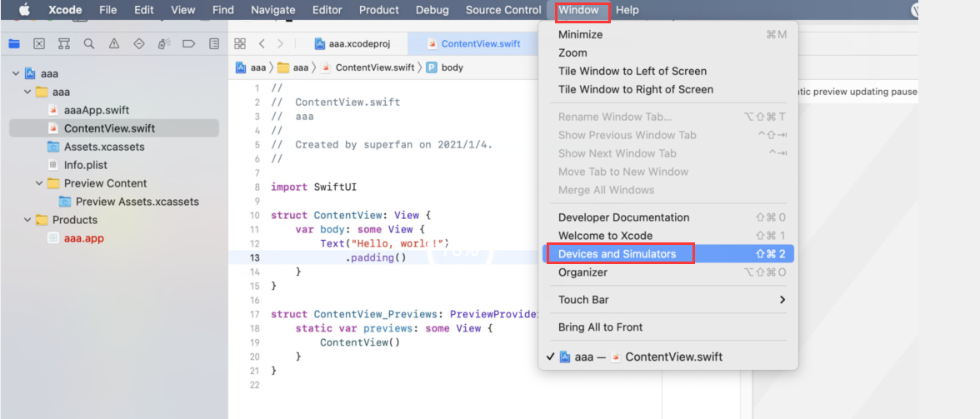Choose Tile Window to Left of Screen
Image resolution: width=980 pixels, height=419 pixels.
(668, 71)
